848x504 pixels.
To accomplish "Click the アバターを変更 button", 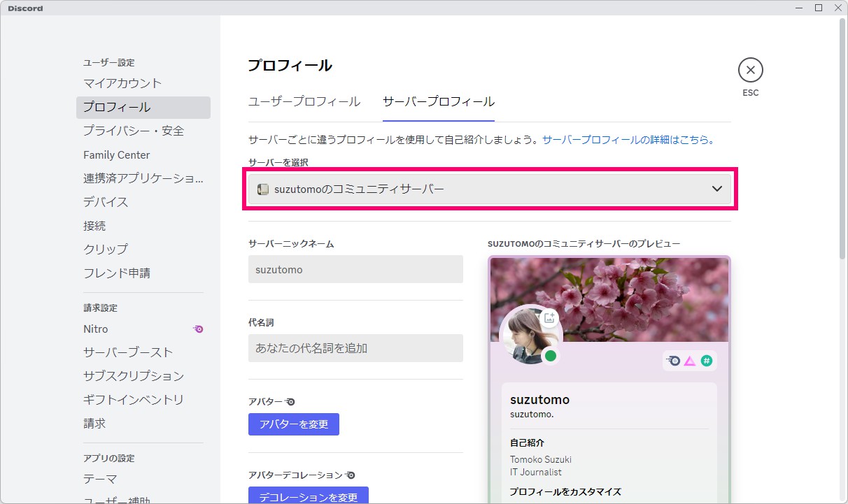I will pyautogui.click(x=294, y=424).
